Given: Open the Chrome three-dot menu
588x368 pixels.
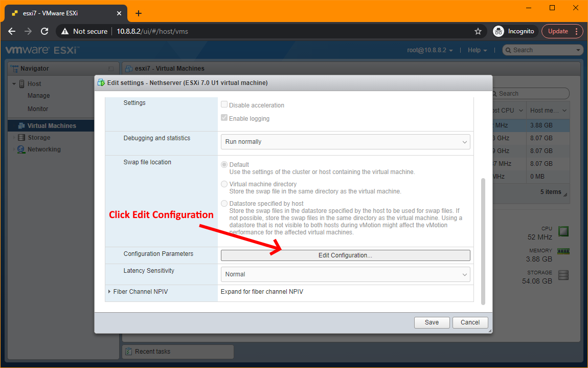Looking at the screenshot, I should pyautogui.click(x=576, y=31).
